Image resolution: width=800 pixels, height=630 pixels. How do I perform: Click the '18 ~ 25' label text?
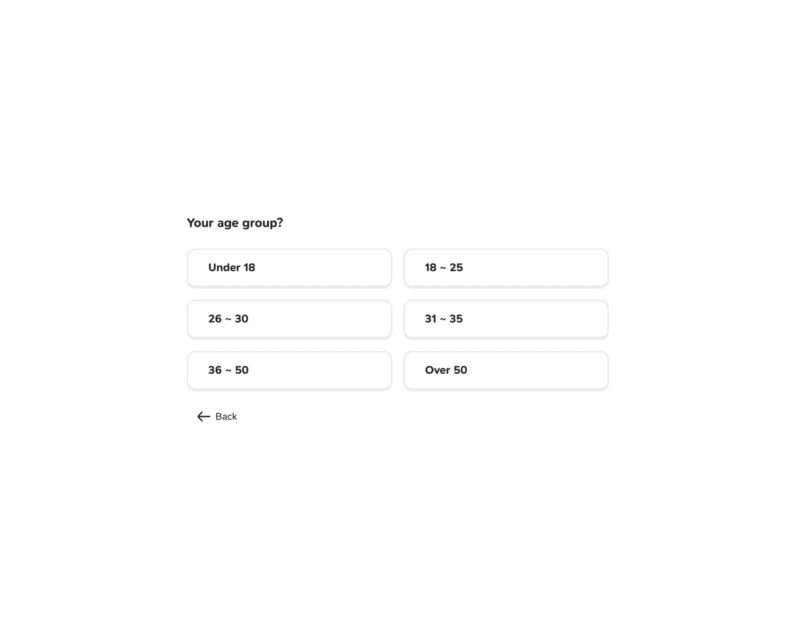point(444,267)
